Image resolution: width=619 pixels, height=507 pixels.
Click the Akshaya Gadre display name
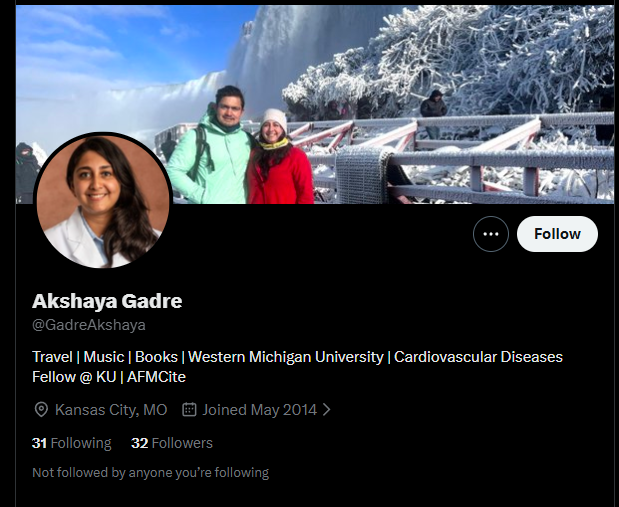[x=107, y=301]
